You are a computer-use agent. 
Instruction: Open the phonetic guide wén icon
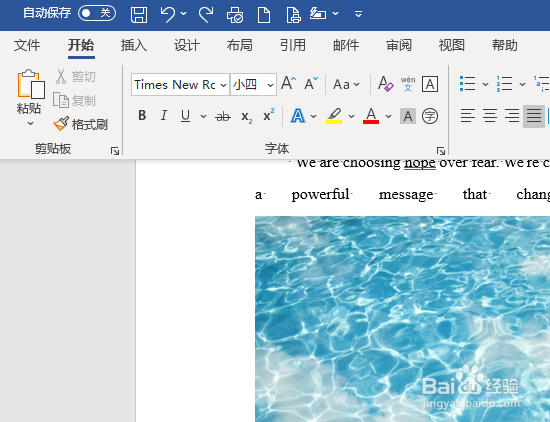coord(408,84)
